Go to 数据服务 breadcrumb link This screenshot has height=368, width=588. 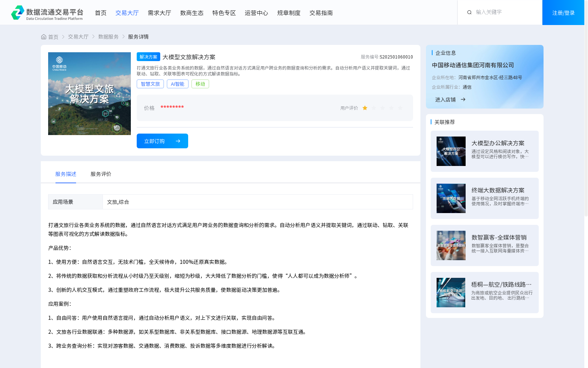108,37
